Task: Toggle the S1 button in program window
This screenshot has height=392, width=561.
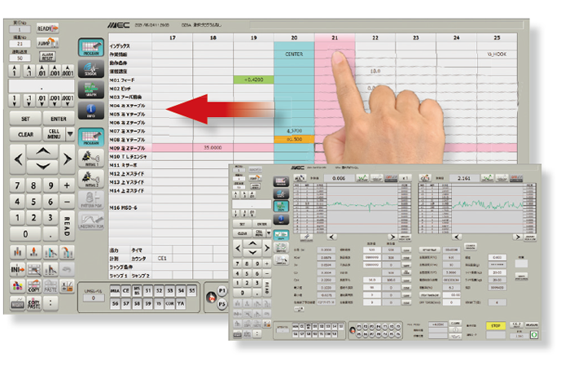Action: pyautogui.click(x=147, y=291)
